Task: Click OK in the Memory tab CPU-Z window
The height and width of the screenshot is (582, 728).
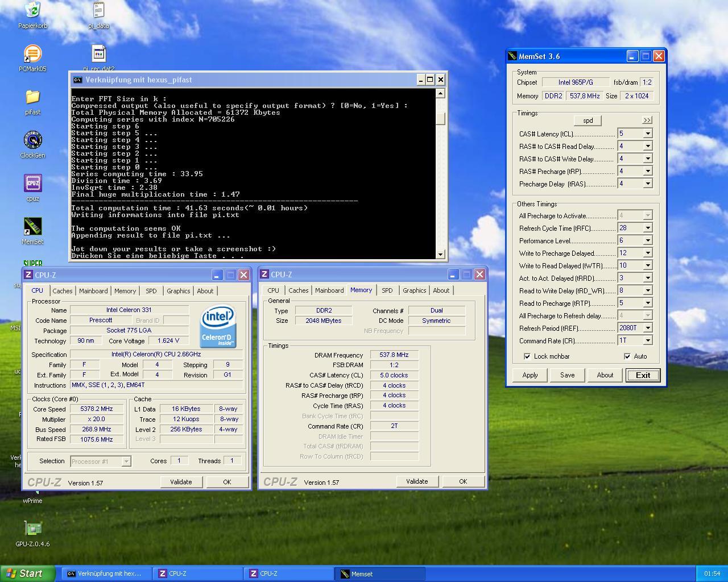Action: coord(463,481)
